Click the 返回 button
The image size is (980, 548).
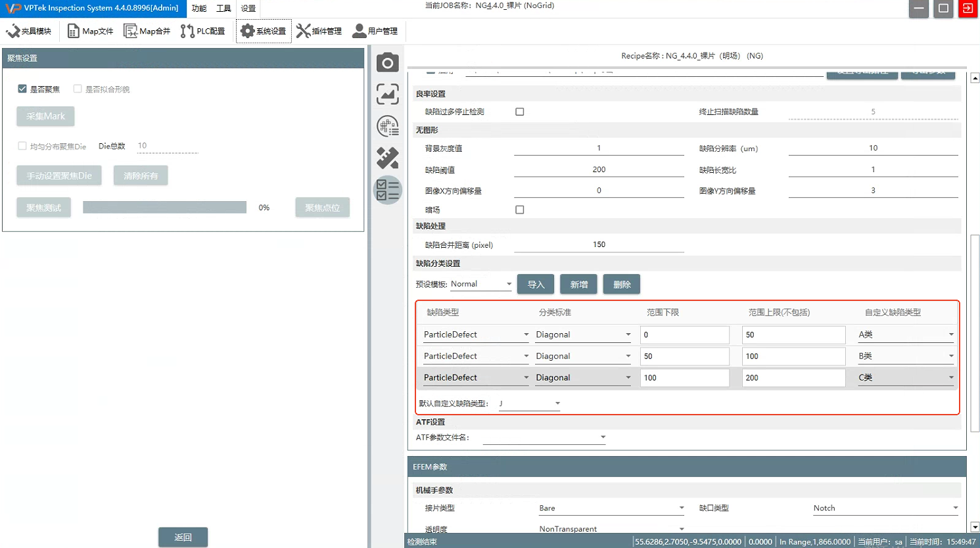[x=183, y=537]
